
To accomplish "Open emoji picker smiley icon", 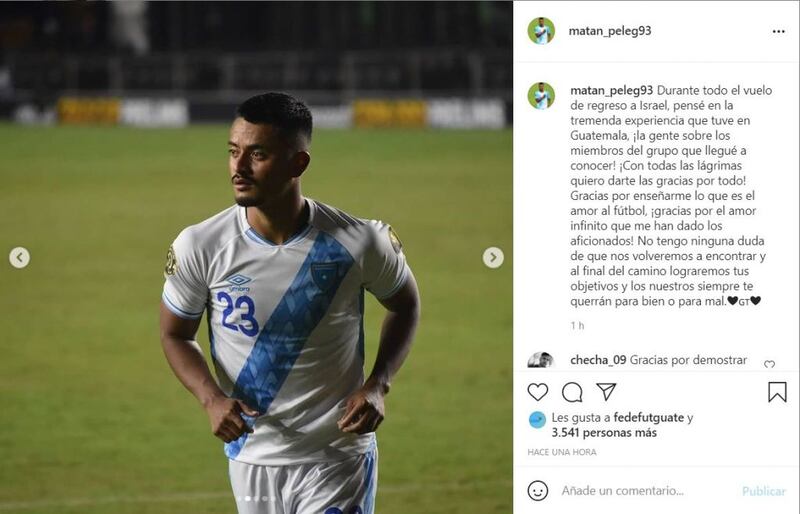I will pyautogui.click(x=538, y=491).
